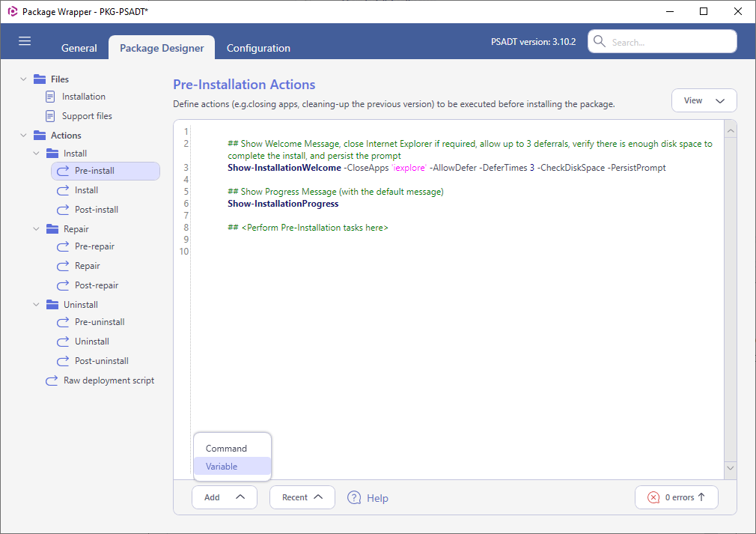This screenshot has height=534, width=756.
Task: Click the Support files document icon
Action: pyautogui.click(x=50, y=116)
